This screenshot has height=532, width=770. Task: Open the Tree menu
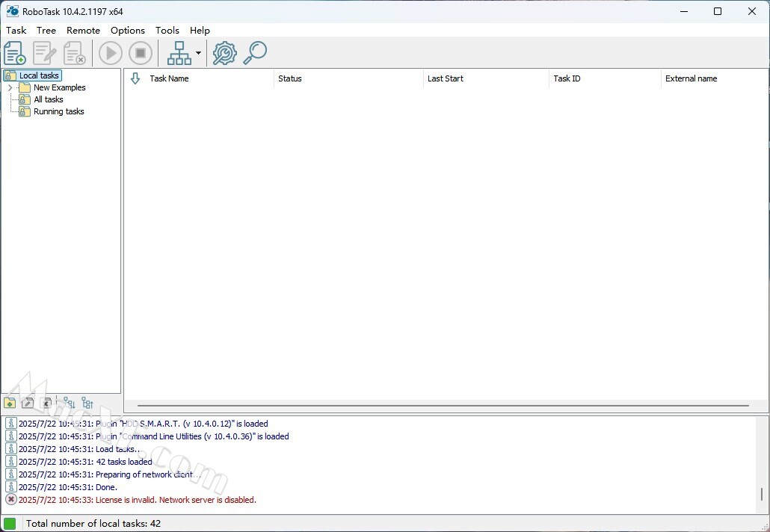point(46,31)
